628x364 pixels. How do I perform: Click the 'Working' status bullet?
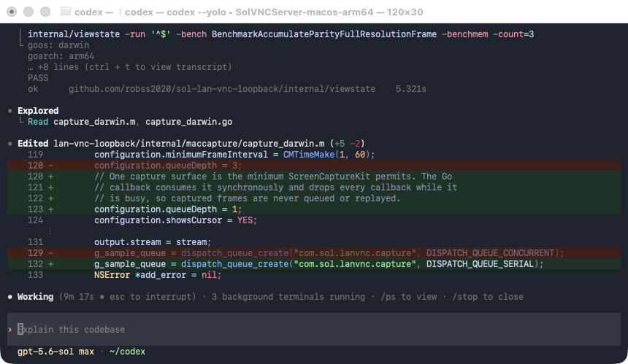click(10, 297)
